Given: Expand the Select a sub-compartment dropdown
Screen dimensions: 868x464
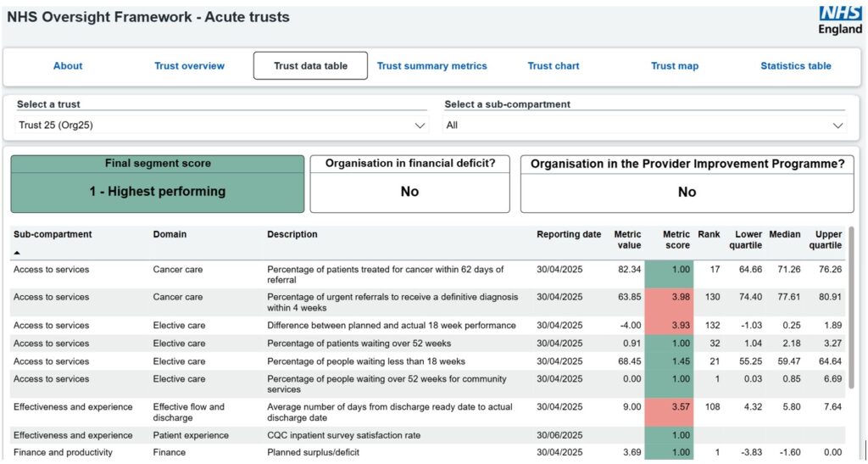Looking at the screenshot, I should tap(644, 126).
